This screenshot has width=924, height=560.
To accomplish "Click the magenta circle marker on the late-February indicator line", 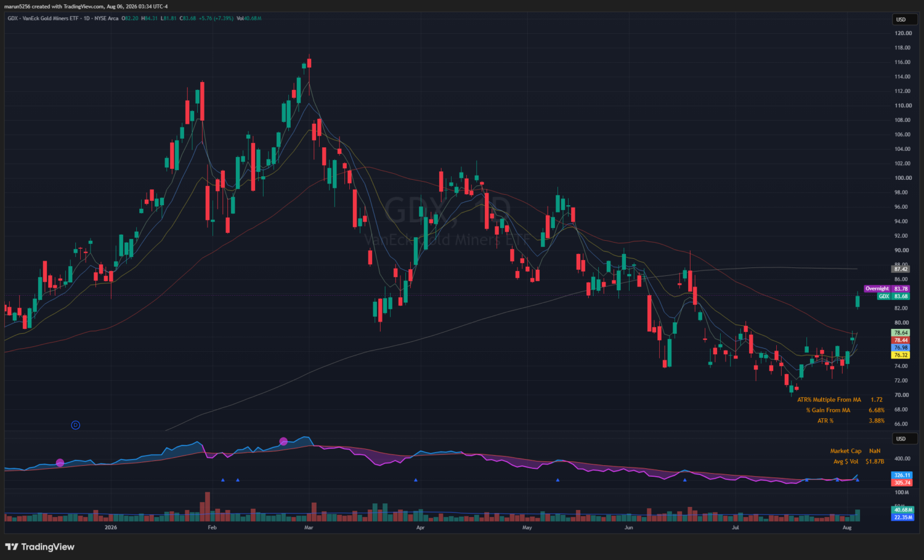I will [x=283, y=441].
